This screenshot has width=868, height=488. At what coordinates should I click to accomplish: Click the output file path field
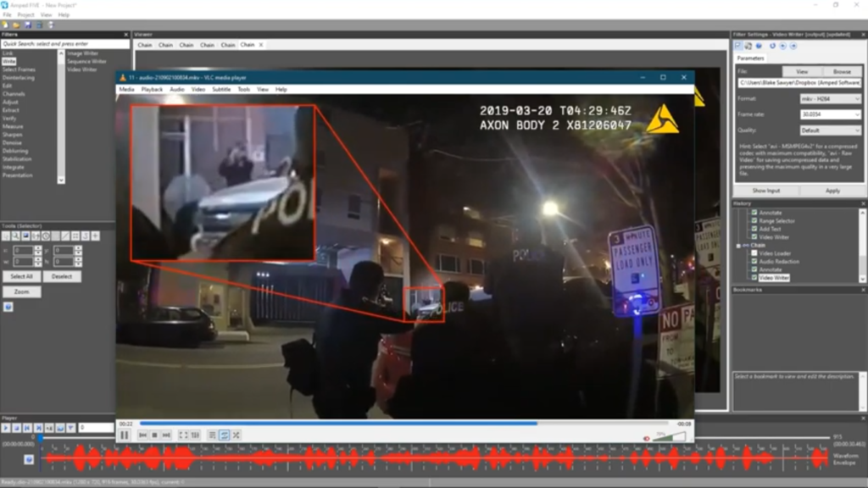pos(799,83)
